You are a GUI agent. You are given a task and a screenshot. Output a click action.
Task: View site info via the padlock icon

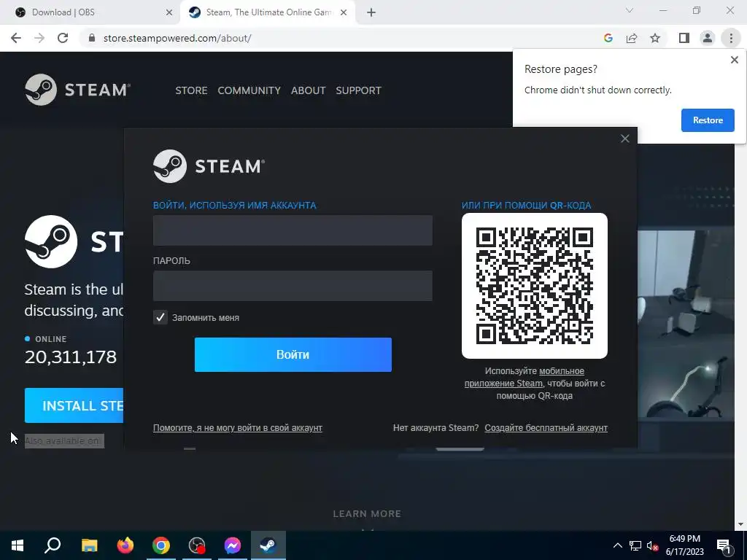click(92, 38)
